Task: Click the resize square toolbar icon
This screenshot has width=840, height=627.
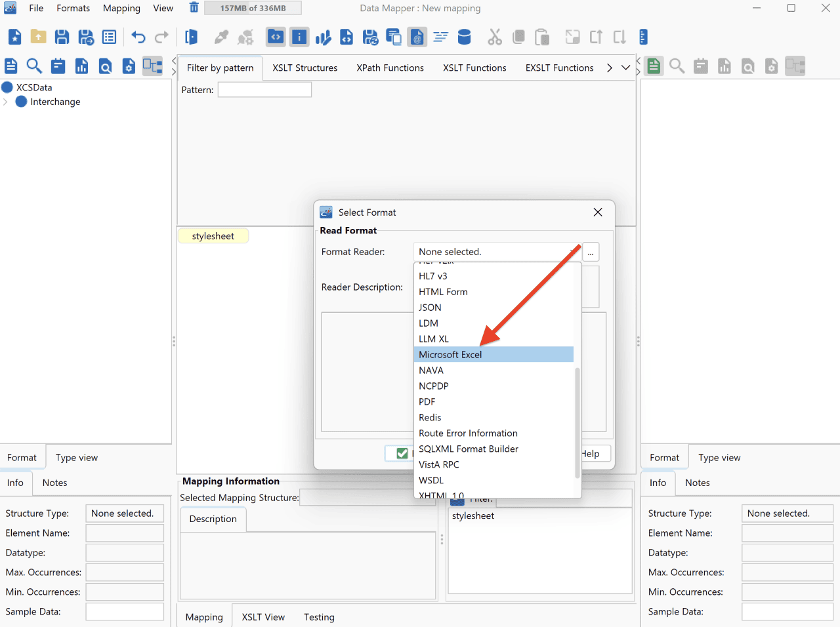Action: point(572,37)
